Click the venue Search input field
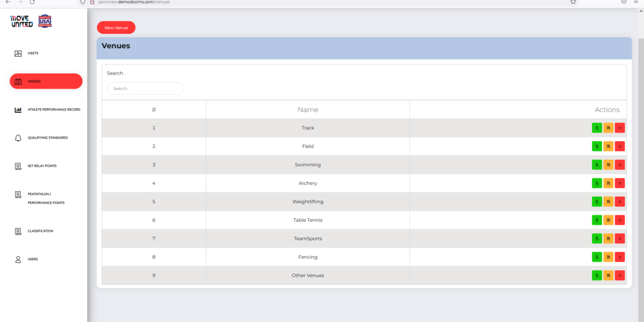644x322 pixels. [145, 89]
